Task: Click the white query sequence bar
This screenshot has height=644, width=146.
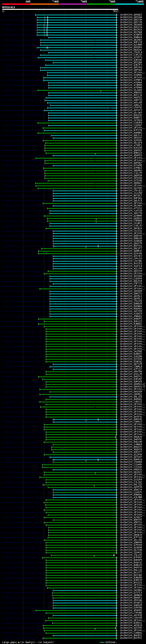Action: point(60,9)
